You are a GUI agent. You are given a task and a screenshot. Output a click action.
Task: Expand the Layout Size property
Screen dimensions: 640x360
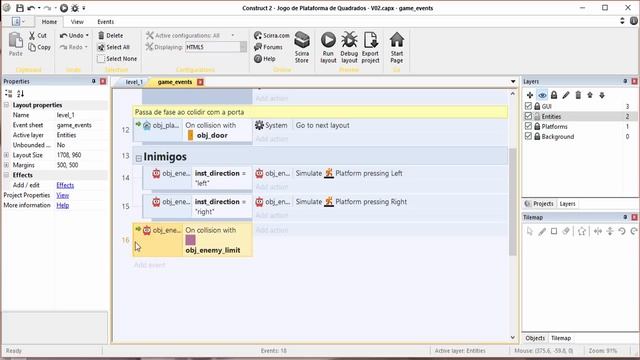tap(7, 155)
